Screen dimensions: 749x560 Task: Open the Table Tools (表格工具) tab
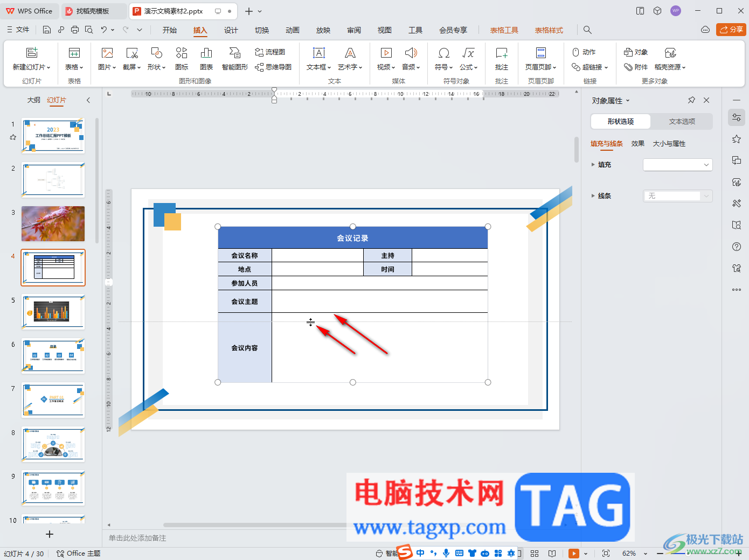click(504, 30)
